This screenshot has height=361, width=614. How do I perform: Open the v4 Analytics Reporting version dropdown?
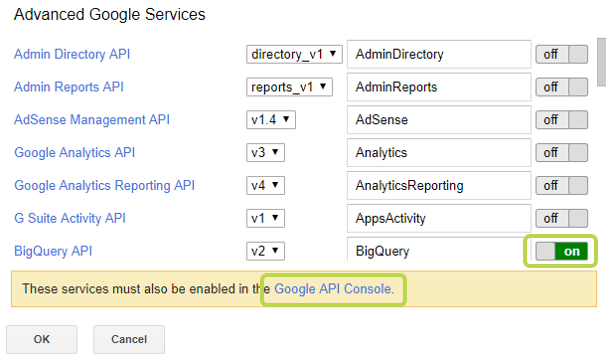(x=265, y=186)
